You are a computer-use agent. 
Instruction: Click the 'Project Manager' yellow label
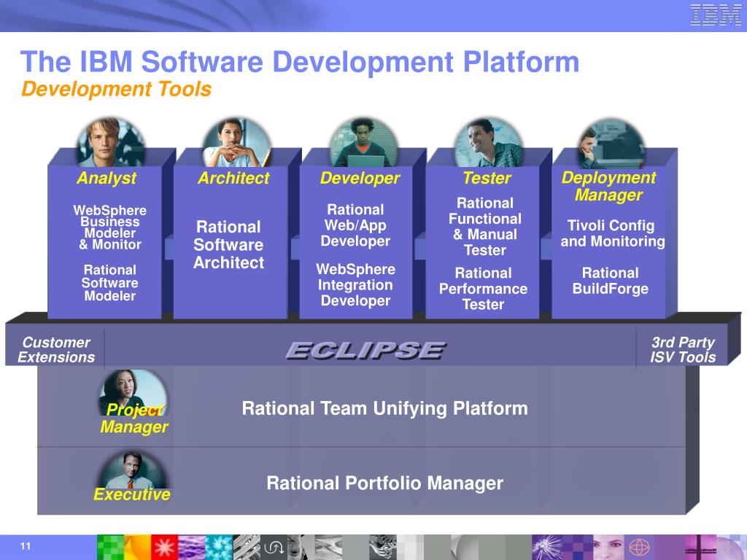click(134, 418)
